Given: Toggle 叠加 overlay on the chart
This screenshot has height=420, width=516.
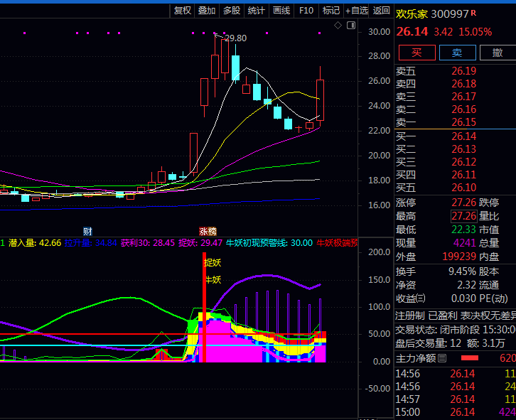Looking at the screenshot, I should (207, 10).
